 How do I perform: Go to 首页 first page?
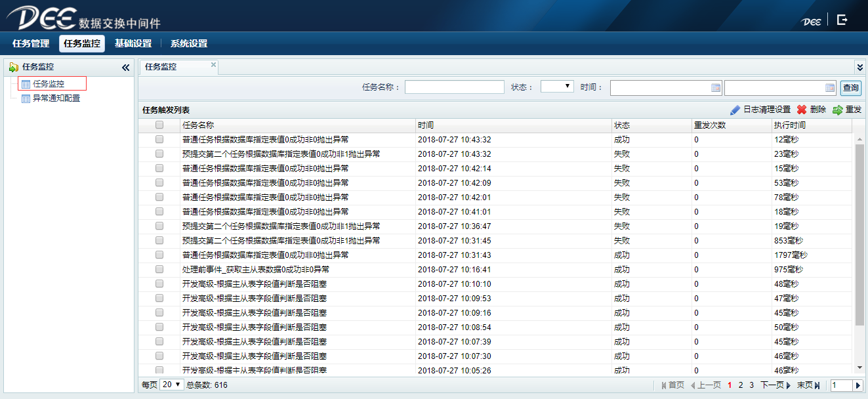(672, 385)
